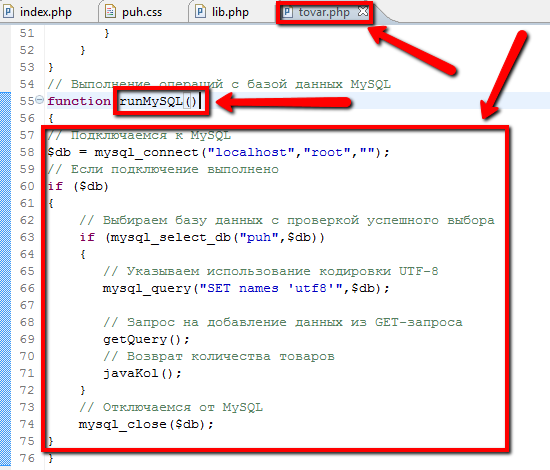The height and width of the screenshot is (470, 550).
Task: Click the mysql_query call on line 66
Action: [x=147, y=289]
